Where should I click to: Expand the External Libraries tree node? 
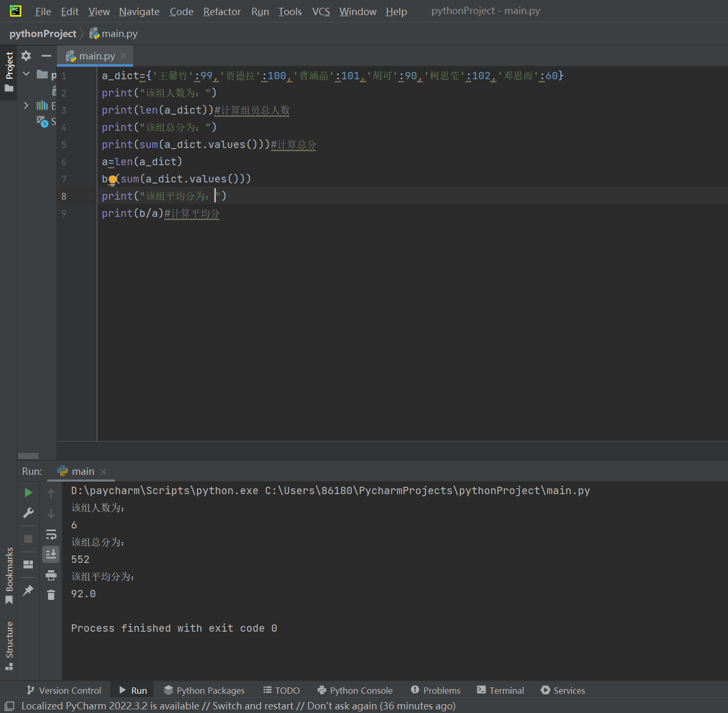tap(27, 105)
